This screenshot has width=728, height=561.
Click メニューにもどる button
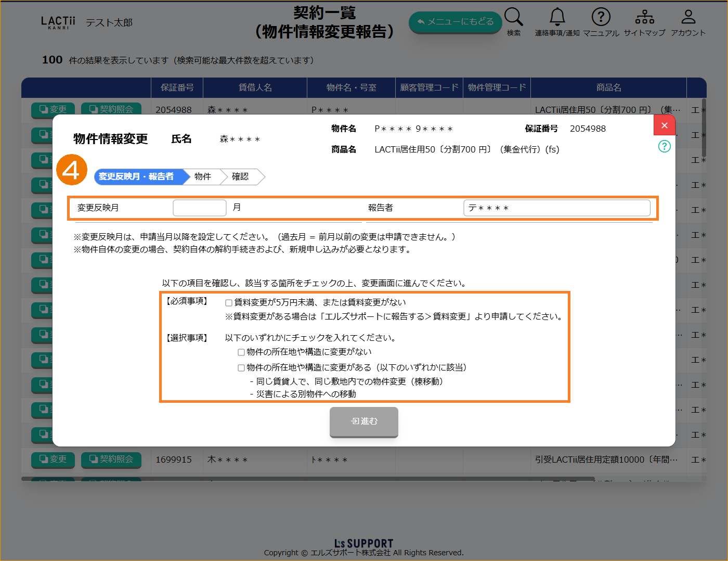[x=455, y=22]
